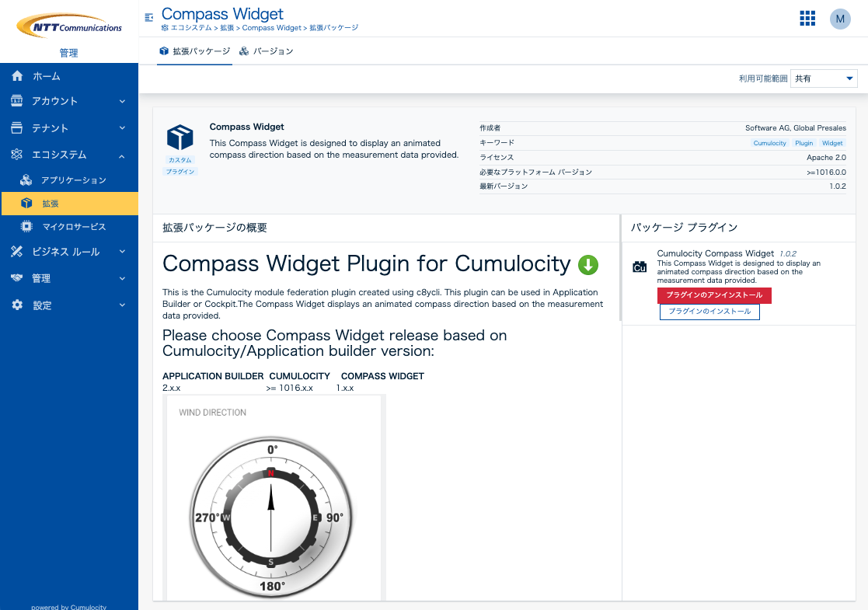Open the availability (利用可能範囲) dropdown
The image size is (868, 610).
click(824, 78)
